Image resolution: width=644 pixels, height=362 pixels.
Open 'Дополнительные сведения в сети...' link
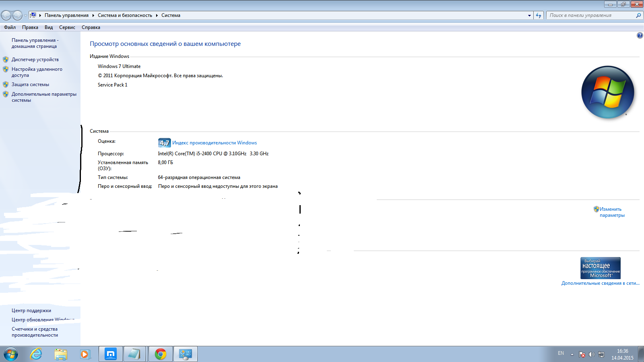[x=601, y=283]
